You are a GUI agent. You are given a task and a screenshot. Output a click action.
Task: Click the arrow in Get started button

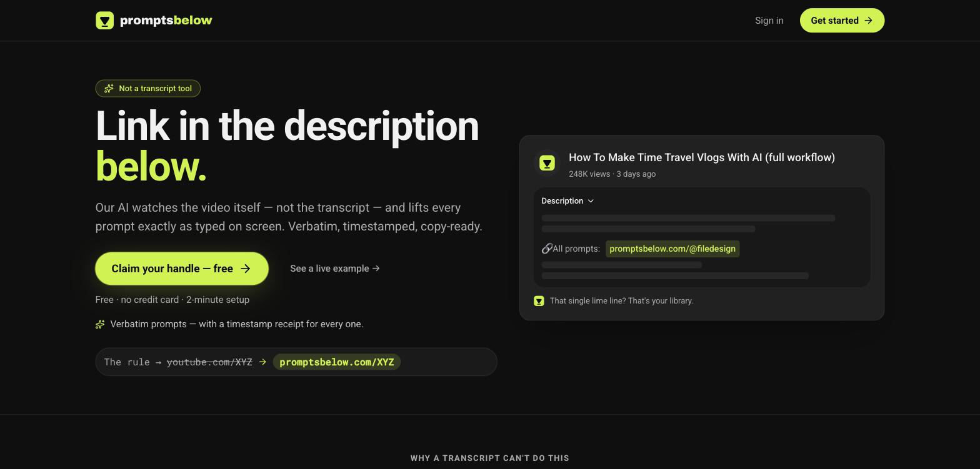(868, 21)
